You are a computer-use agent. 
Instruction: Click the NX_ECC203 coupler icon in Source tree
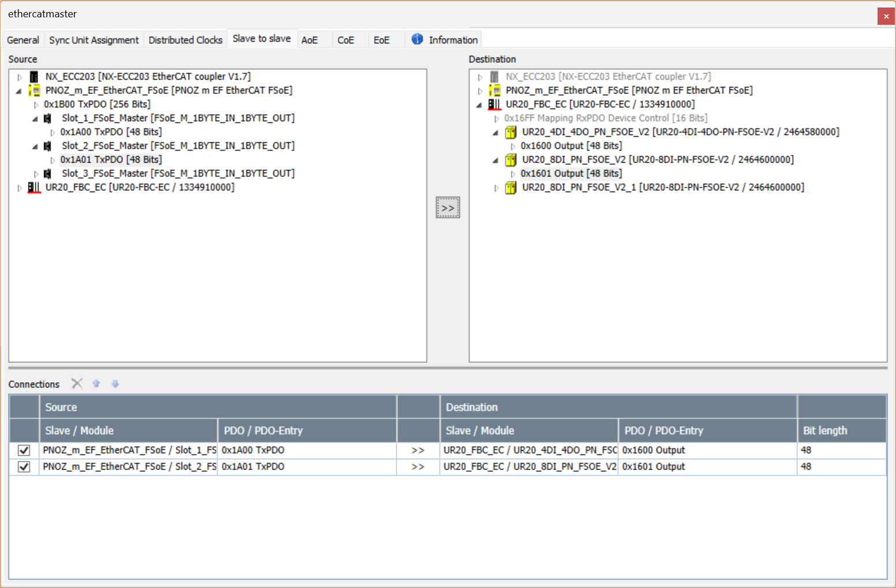34,77
